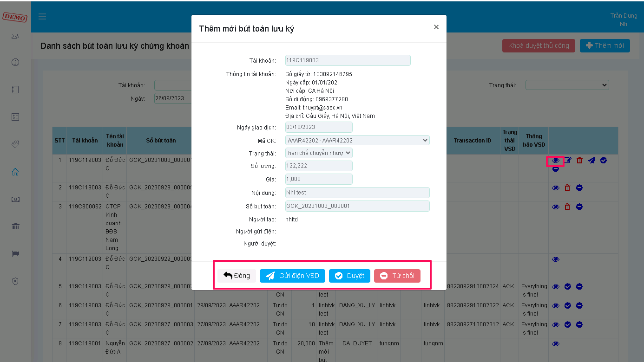Viewport: 644px width, 362px height.
Task: Reject row 2 with minus icon
Action: pyautogui.click(x=579, y=187)
